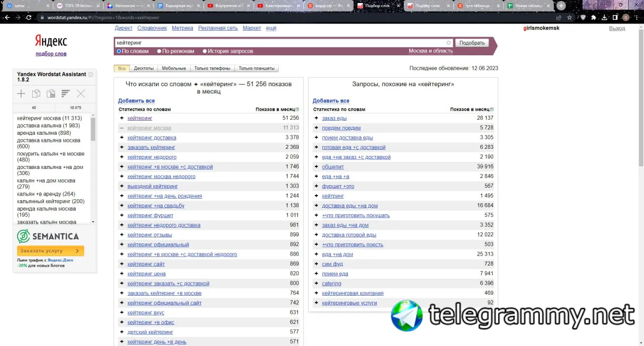644x346 pixels.
Task: Remove 'кейтеринг москва' with its minus icon
Action: (122, 128)
